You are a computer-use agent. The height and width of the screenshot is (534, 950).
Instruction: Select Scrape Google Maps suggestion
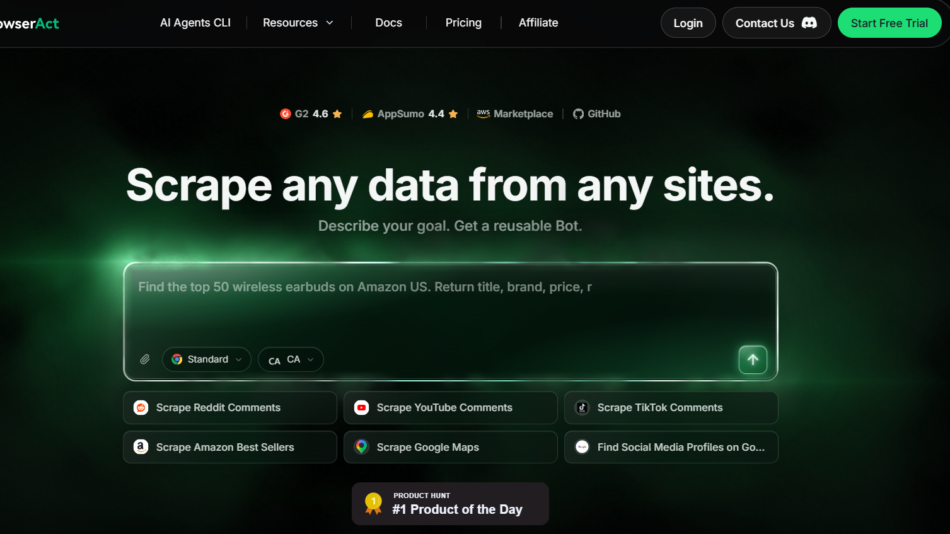coord(450,447)
